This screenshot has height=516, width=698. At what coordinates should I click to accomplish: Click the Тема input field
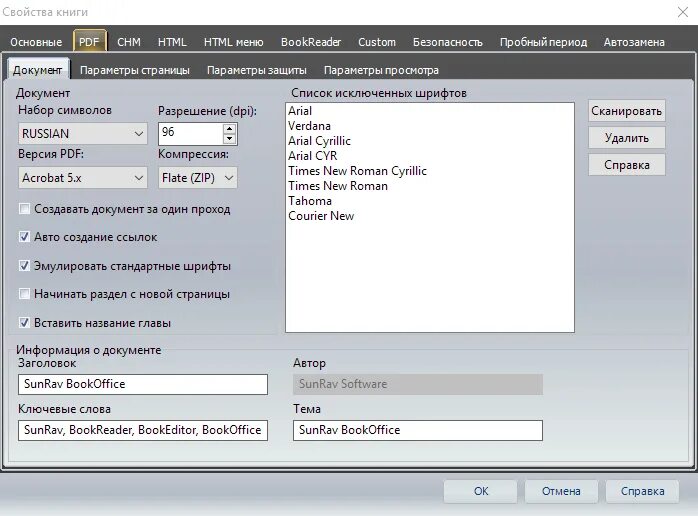[x=418, y=430]
